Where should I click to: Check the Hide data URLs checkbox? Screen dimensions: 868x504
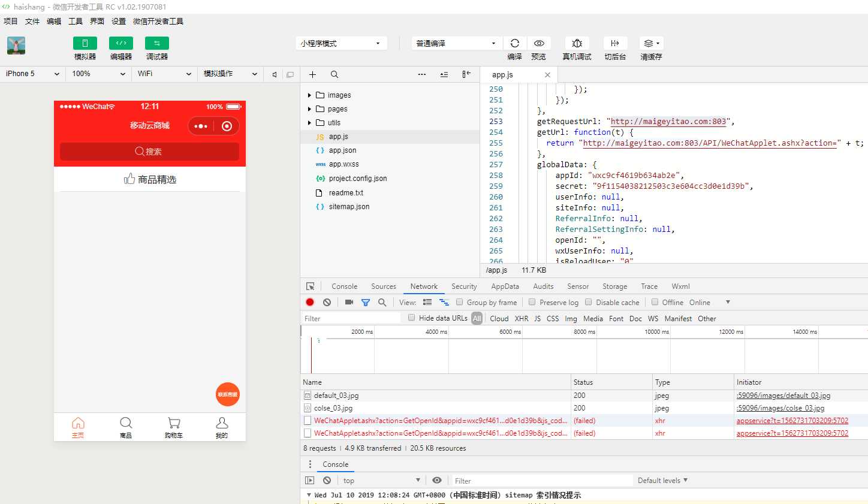pyautogui.click(x=412, y=318)
